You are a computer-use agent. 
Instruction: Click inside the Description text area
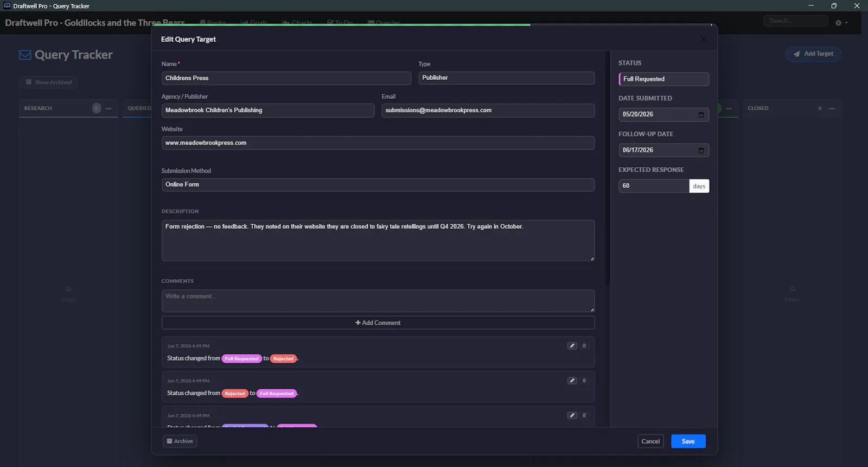(378, 241)
